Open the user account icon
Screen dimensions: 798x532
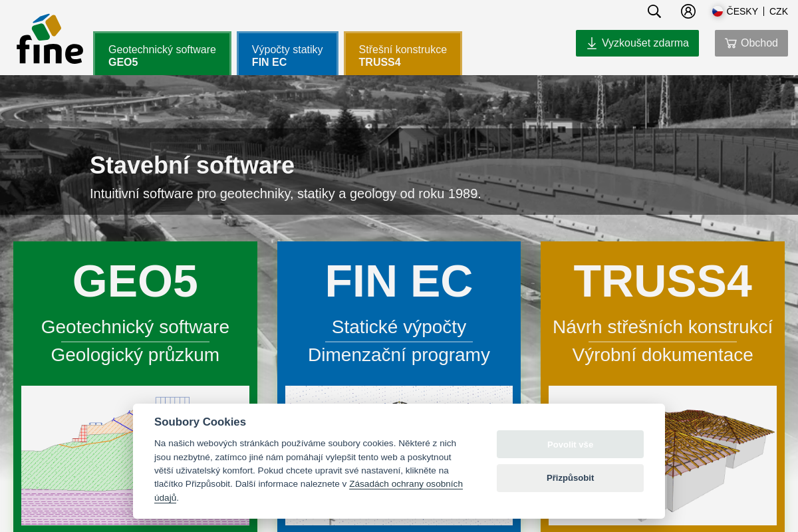coord(688,11)
